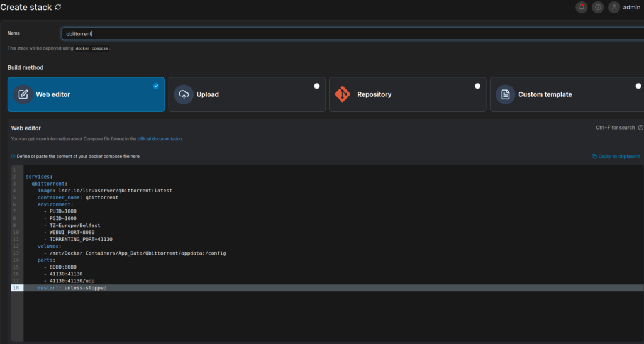
Task: Click the container_name: qbittorrent line
Action: [x=78, y=197]
